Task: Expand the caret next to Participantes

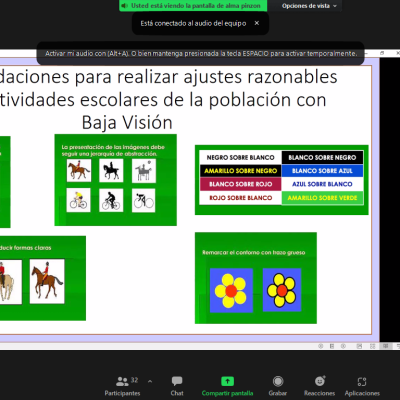Action: (150, 381)
